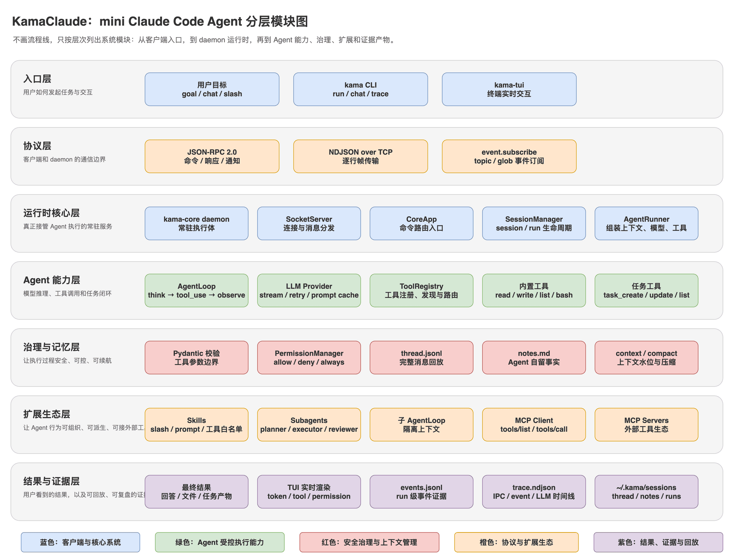The image size is (731, 560).
Task: Click the Subagents planner / executor box
Action: coord(309,424)
